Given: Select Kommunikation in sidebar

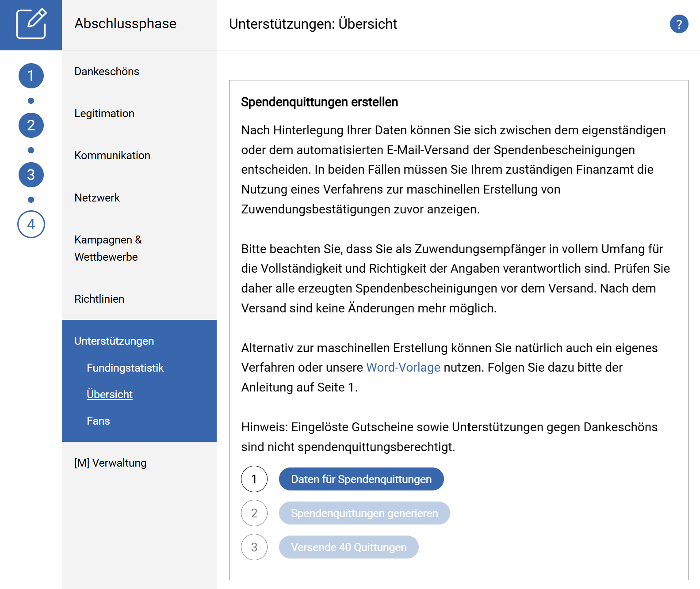Looking at the screenshot, I should pyautogui.click(x=112, y=155).
